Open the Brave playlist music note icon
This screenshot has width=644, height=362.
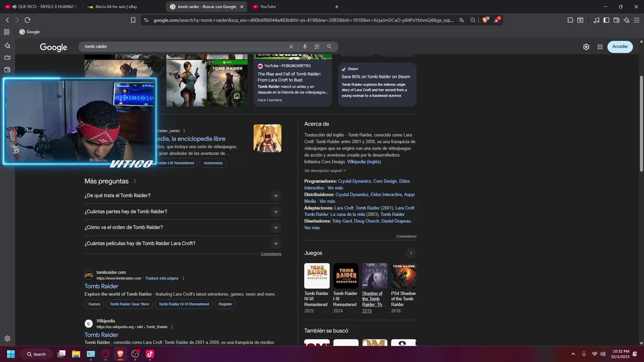pyautogui.click(x=597, y=20)
